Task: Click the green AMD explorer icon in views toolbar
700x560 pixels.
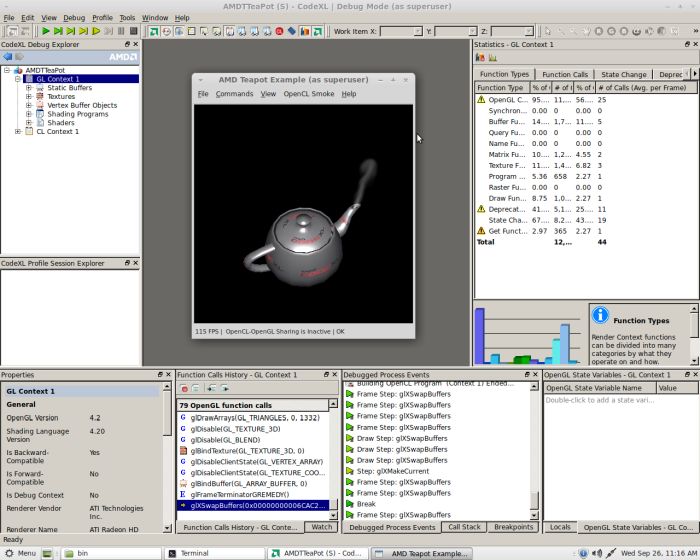Action: point(154,31)
